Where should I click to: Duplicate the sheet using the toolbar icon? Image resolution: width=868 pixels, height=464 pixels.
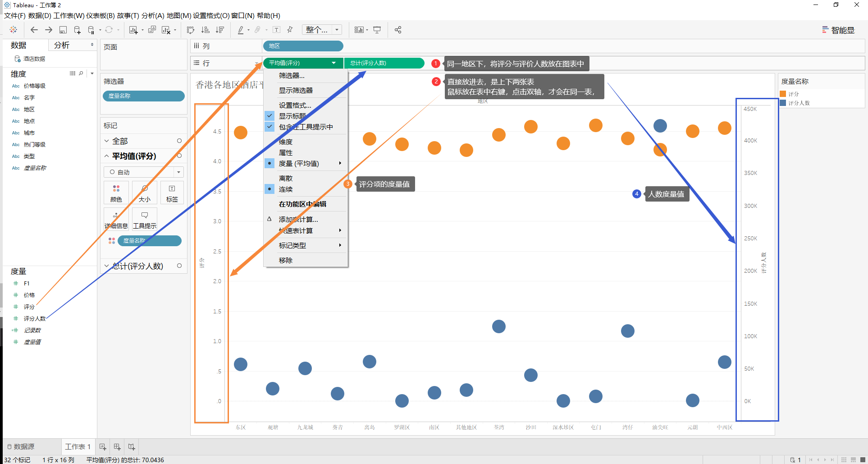(x=152, y=30)
